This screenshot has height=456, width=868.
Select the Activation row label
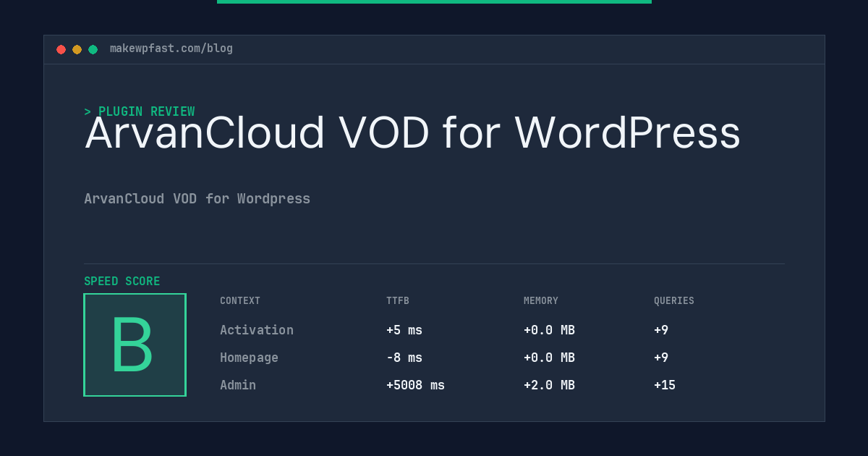pos(257,330)
